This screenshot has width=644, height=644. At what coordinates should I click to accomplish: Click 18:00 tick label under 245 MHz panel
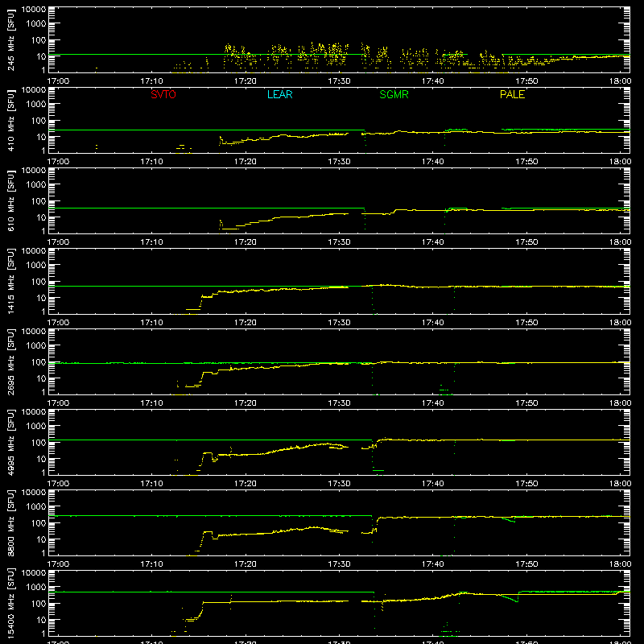tap(620, 81)
